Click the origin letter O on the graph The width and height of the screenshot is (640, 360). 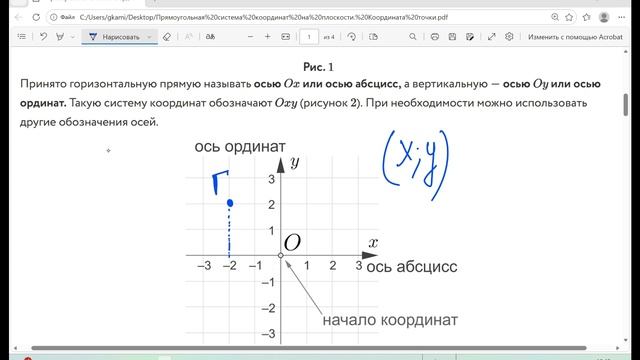tap(292, 243)
